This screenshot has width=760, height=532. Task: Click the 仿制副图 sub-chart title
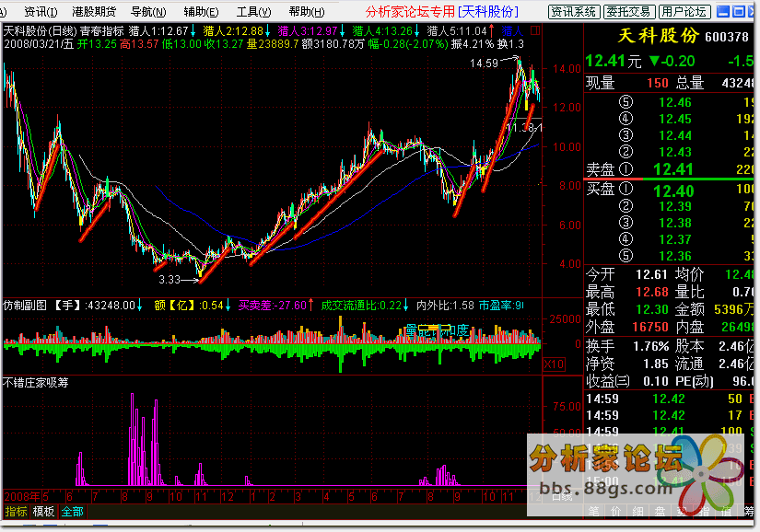(x=25, y=306)
